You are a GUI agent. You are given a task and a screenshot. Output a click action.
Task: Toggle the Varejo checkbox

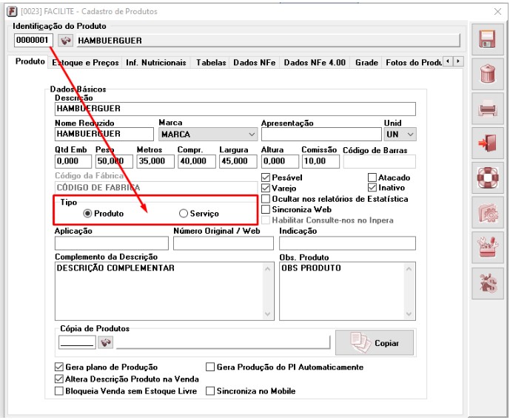(266, 188)
